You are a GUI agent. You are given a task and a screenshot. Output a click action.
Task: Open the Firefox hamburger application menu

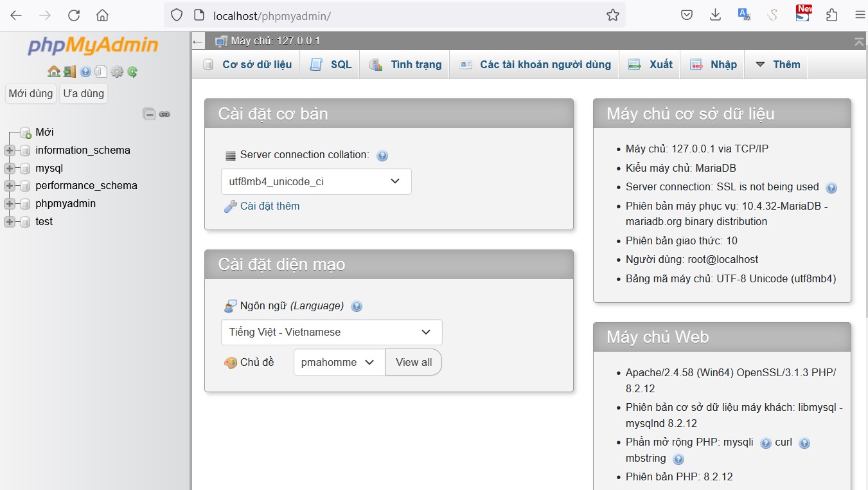860,15
